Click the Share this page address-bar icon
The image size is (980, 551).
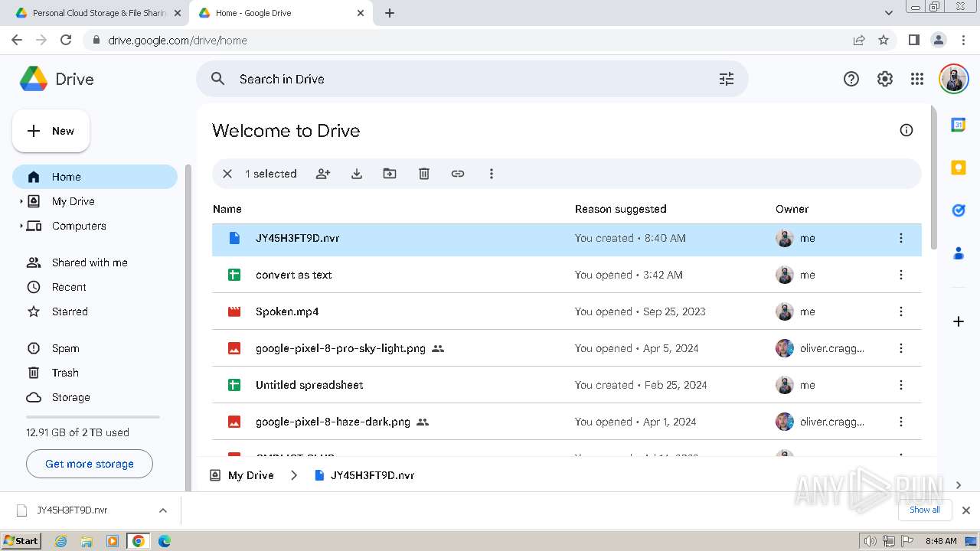pyautogui.click(x=859, y=40)
